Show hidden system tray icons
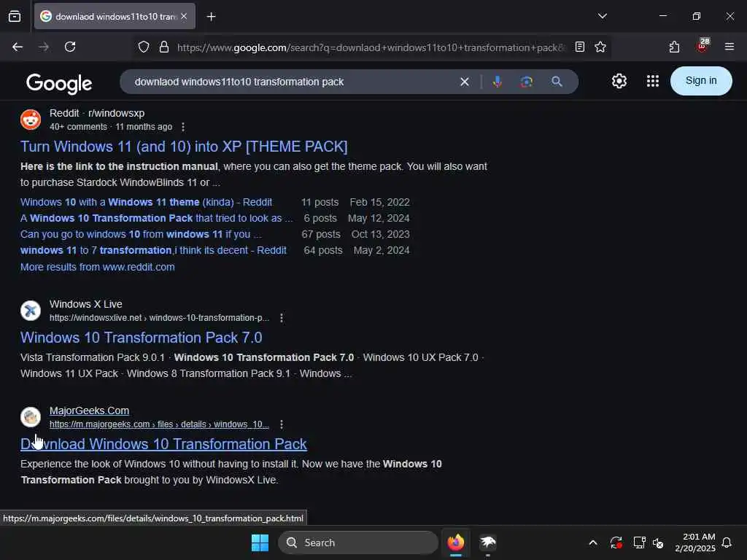Image resolution: width=747 pixels, height=560 pixels. click(x=593, y=542)
